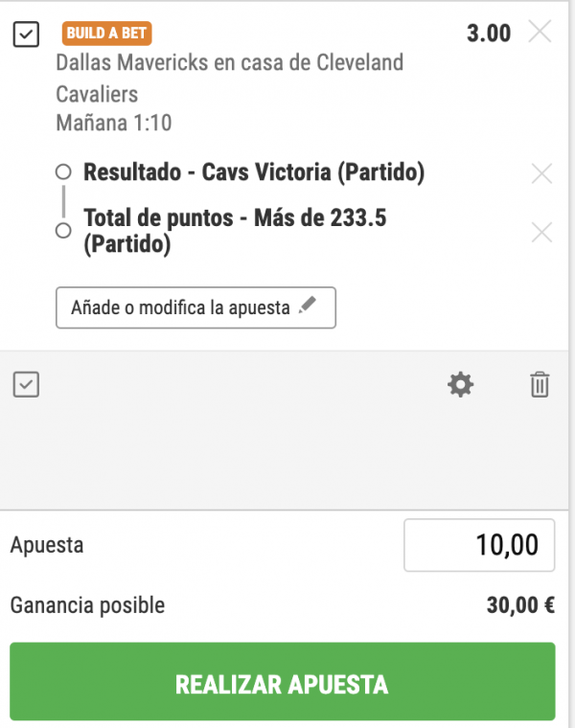Click Resultado - Cavs Victoria selection text
This screenshot has height=728, width=575.
(254, 172)
